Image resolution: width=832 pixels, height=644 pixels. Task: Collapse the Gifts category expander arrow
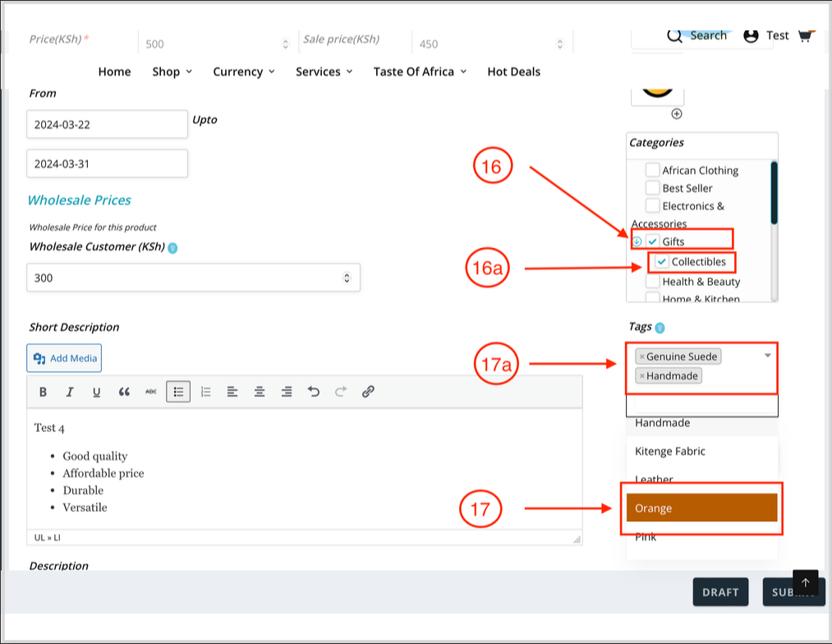point(637,241)
